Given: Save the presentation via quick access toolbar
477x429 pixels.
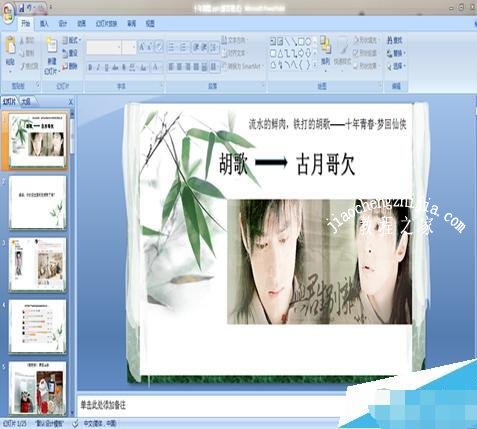Looking at the screenshot, I should pos(22,9).
